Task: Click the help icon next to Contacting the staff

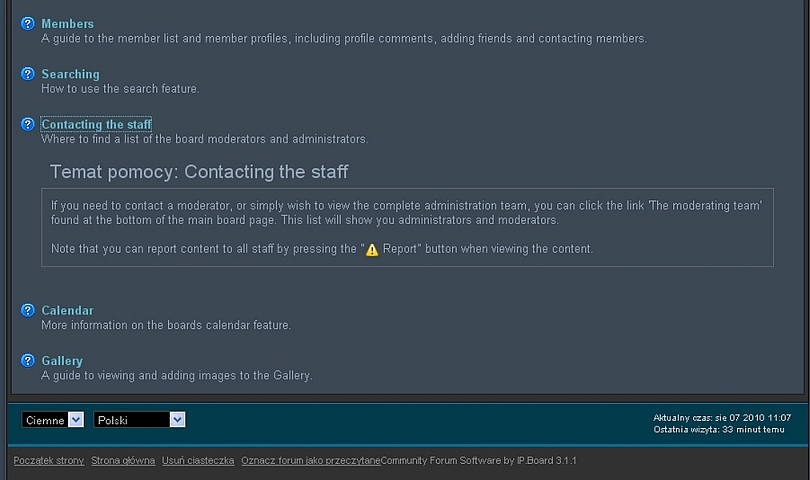Action: click(x=28, y=124)
